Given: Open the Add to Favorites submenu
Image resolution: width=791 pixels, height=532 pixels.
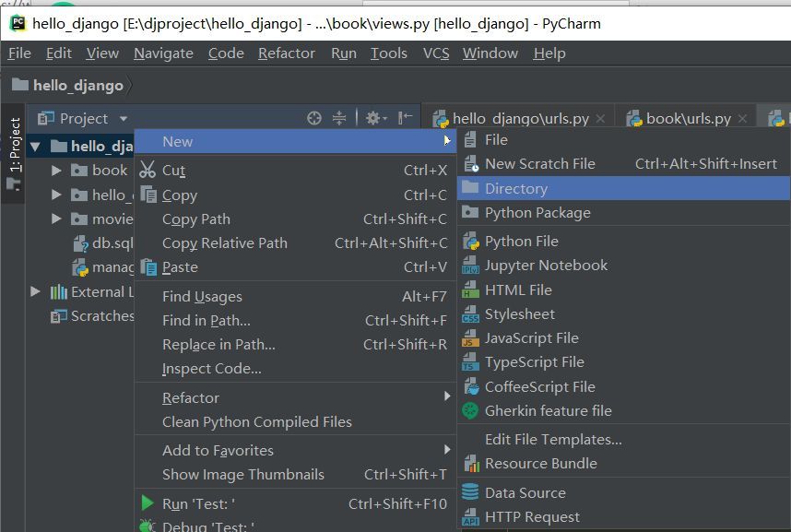Looking at the screenshot, I should (295, 450).
